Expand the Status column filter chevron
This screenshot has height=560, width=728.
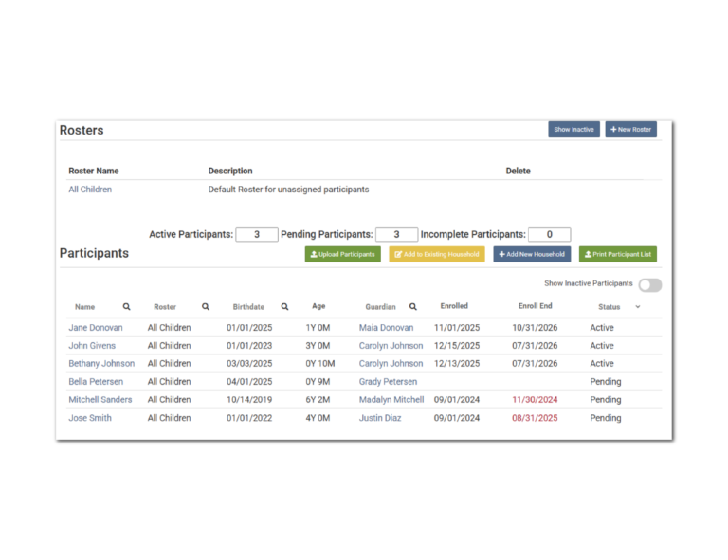point(637,307)
